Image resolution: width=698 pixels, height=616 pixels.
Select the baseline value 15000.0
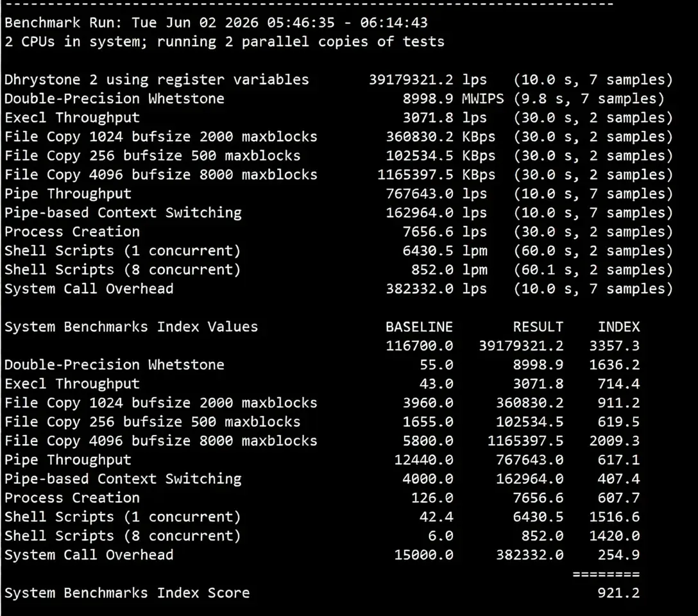pos(424,555)
